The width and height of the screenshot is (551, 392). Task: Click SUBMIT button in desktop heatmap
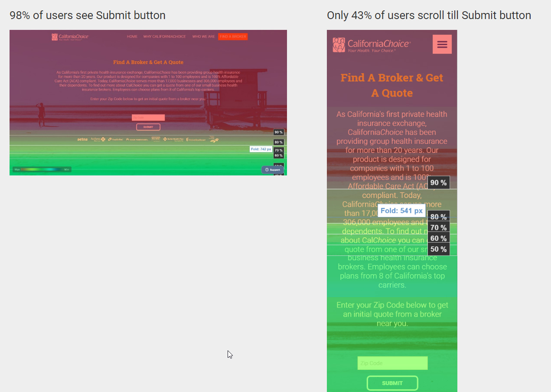(x=148, y=127)
